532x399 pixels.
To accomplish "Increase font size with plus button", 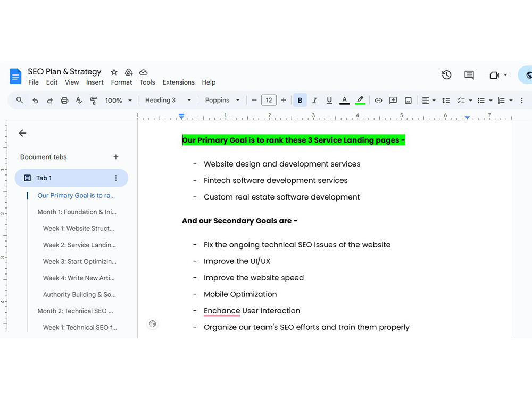I will click(284, 100).
